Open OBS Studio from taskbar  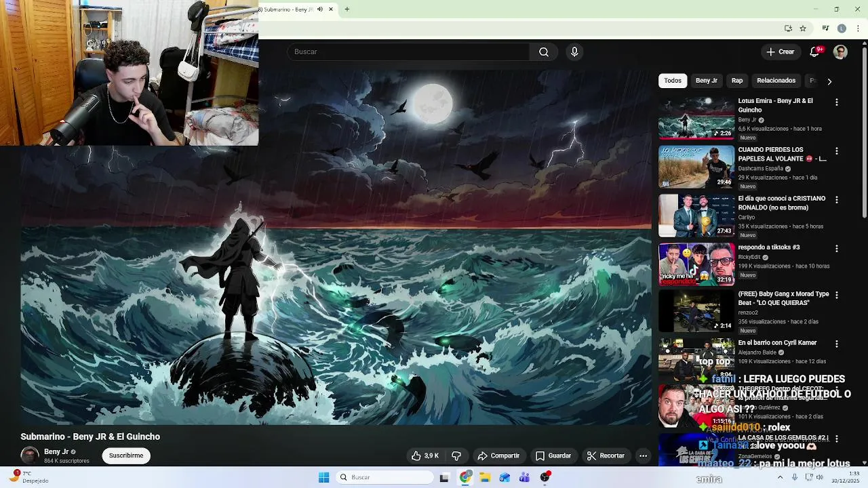545,477
